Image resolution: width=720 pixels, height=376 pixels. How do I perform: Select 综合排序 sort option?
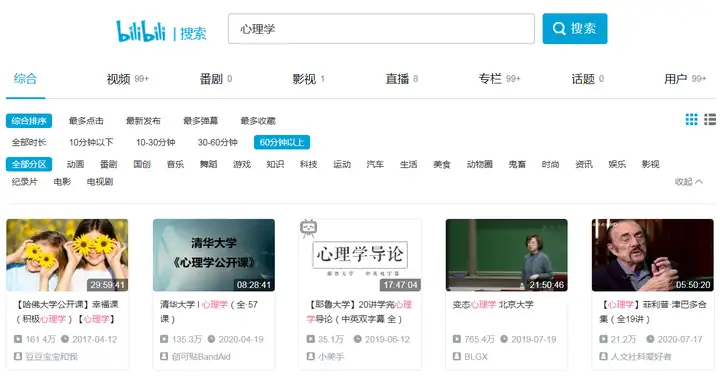[x=29, y=121]
